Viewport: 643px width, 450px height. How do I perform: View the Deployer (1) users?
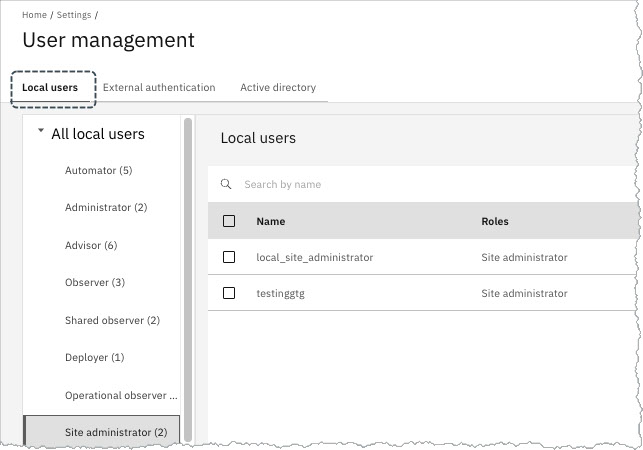coord(94,357)
